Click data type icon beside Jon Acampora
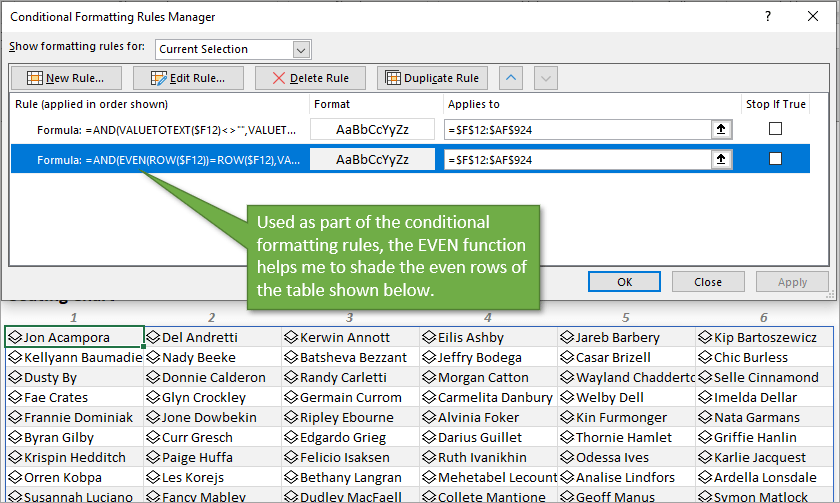This screenshot has height=503, width=840. click(x=15, y=338)
